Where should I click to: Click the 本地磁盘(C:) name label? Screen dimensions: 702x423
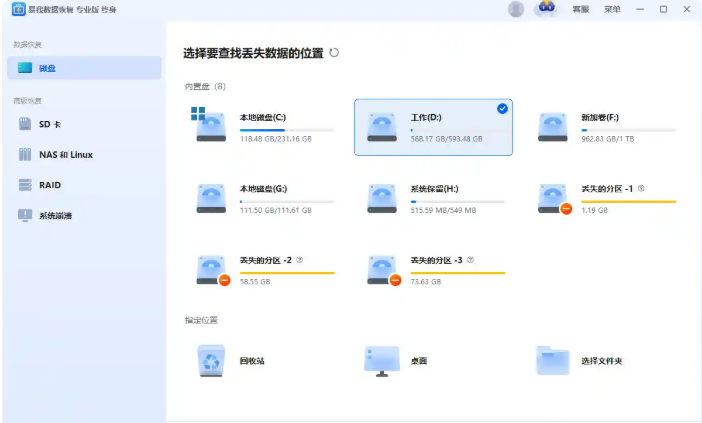[263, 118]
